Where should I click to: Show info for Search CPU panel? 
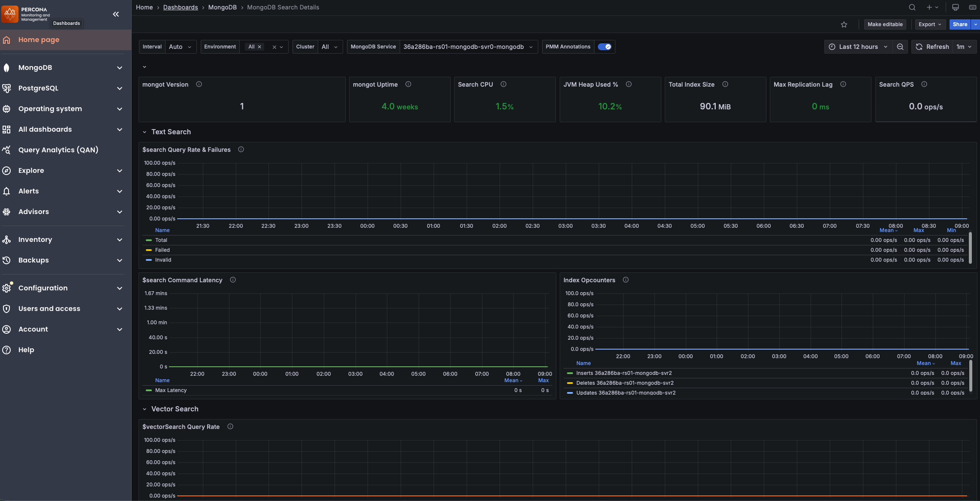click(x=504, y=85)
